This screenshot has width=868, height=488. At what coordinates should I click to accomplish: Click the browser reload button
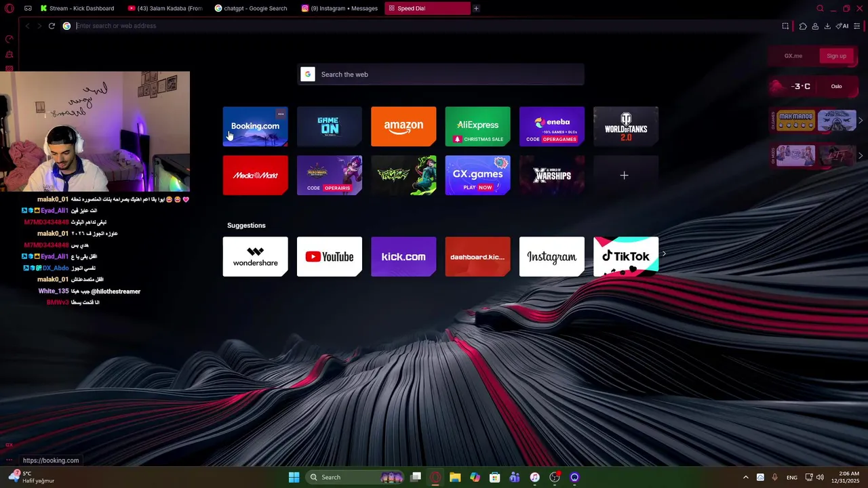tap(52, 26)
